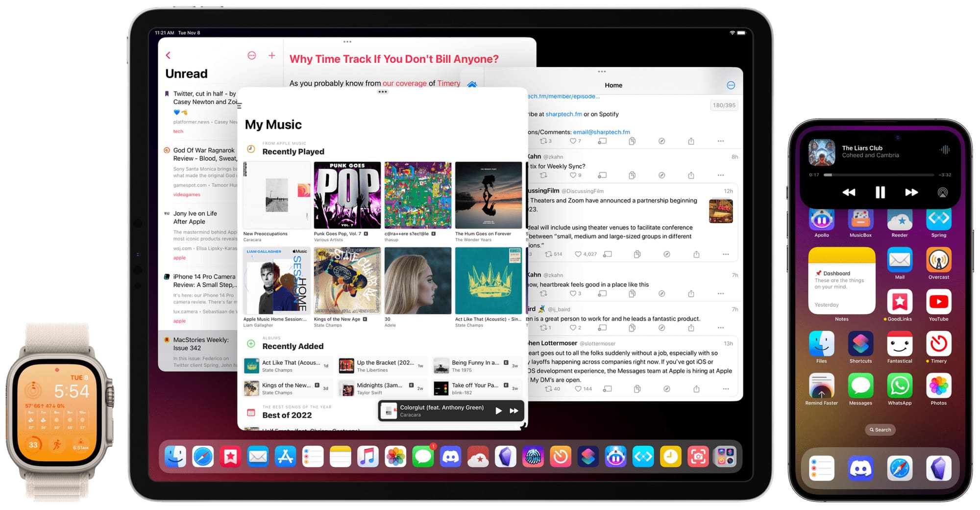The height and width of the screenshot is (510, 980).
Task: Open Being Funny by The 1975
Action: (x=477, y=366)
